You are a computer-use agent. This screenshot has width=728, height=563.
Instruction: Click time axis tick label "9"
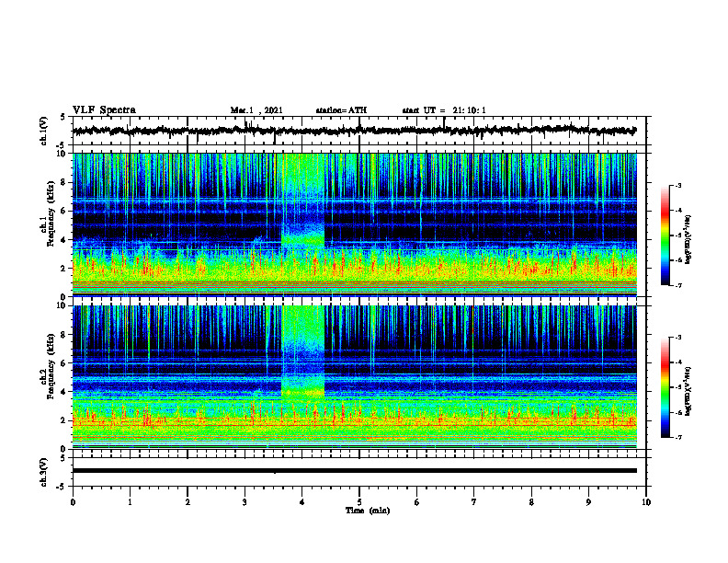(588, 502)
